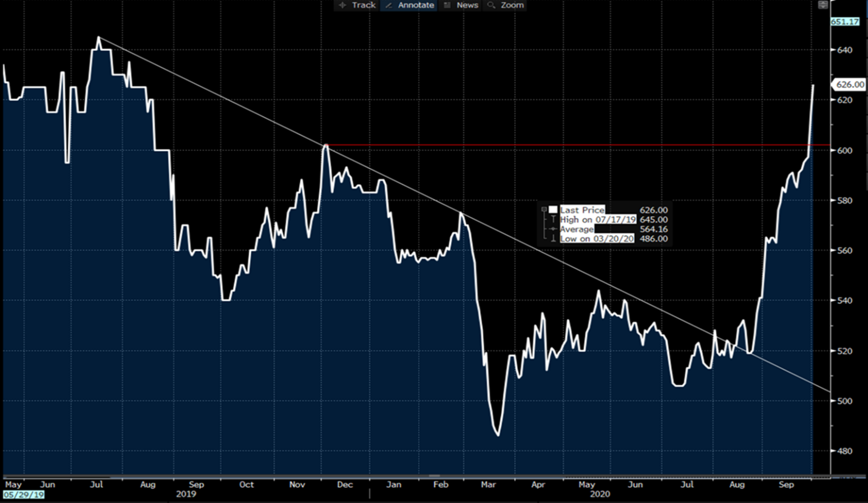Click the 651.17 value on price axis

pos(844,22)
